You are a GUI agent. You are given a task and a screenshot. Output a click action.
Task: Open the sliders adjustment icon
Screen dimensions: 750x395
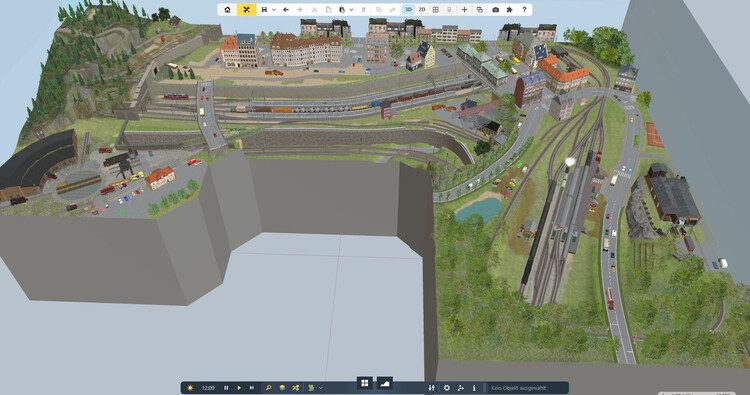[432, 388]
